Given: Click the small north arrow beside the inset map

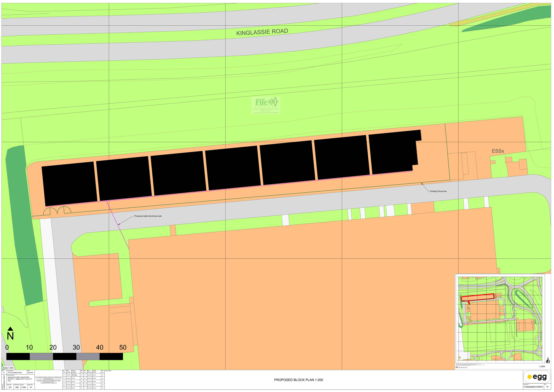Looking at the screenshot, I should (x=548, y=361).
